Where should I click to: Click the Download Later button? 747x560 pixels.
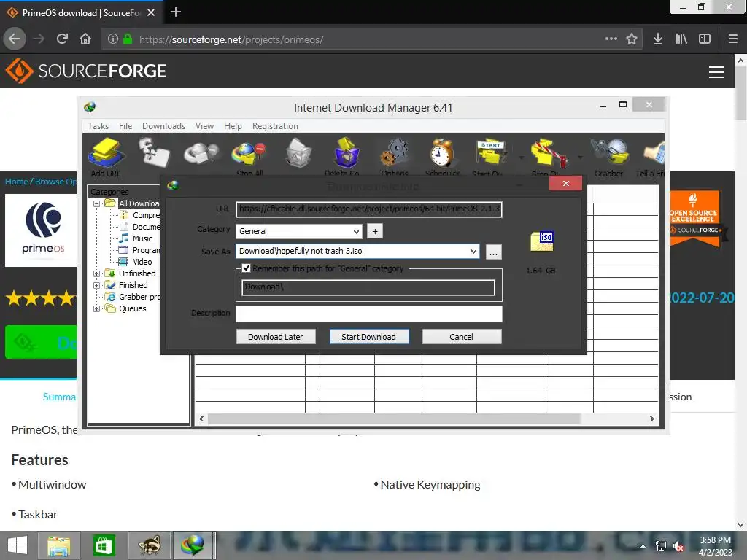click(275, 337)
